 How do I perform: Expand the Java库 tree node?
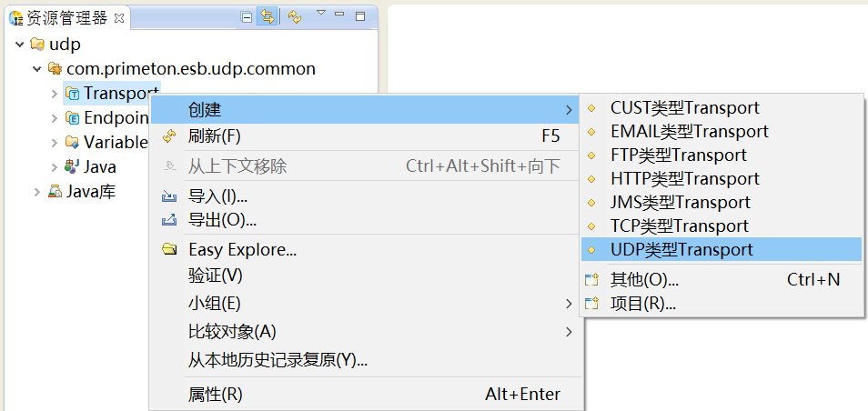pos(37,191)
